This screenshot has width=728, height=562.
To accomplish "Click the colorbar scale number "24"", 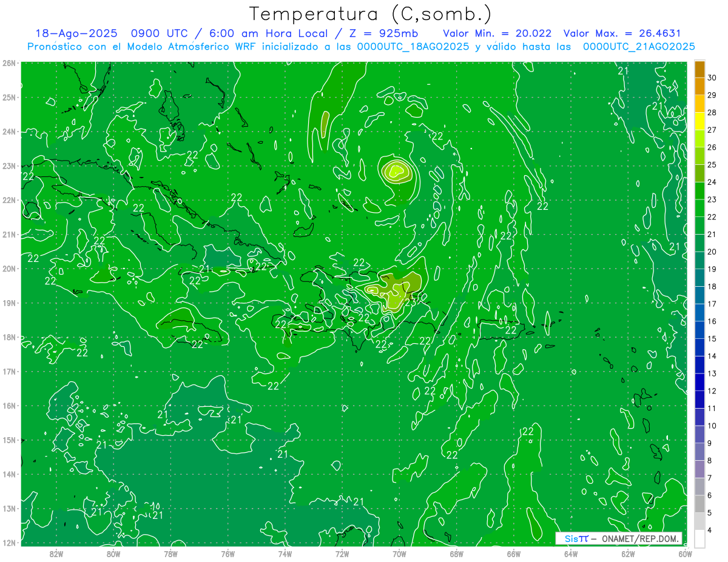I will [x=712, y=182].
